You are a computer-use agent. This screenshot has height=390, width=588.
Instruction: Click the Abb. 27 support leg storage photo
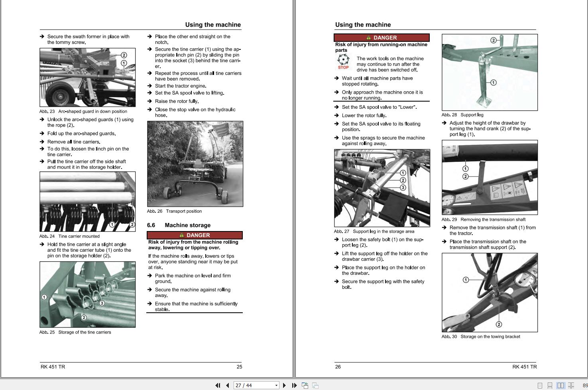pos(382,188)
